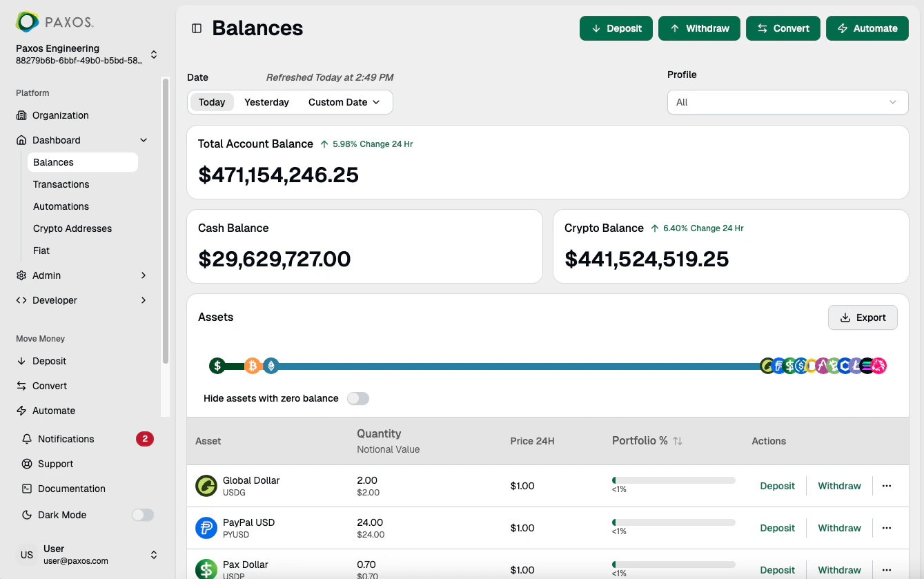This screenshot has height=579, width=924.
Task: Open the Profile dropdown set to All
Action: 787,102
